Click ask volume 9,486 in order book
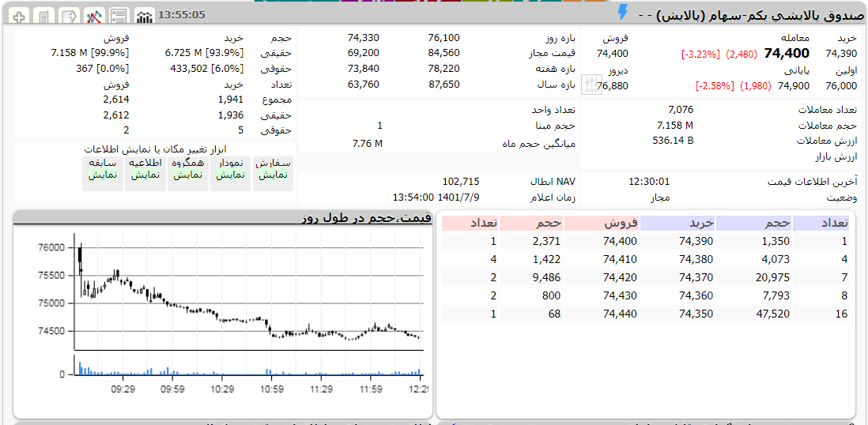Viewport: 868px width, 425px height. (x=549, y=277)
